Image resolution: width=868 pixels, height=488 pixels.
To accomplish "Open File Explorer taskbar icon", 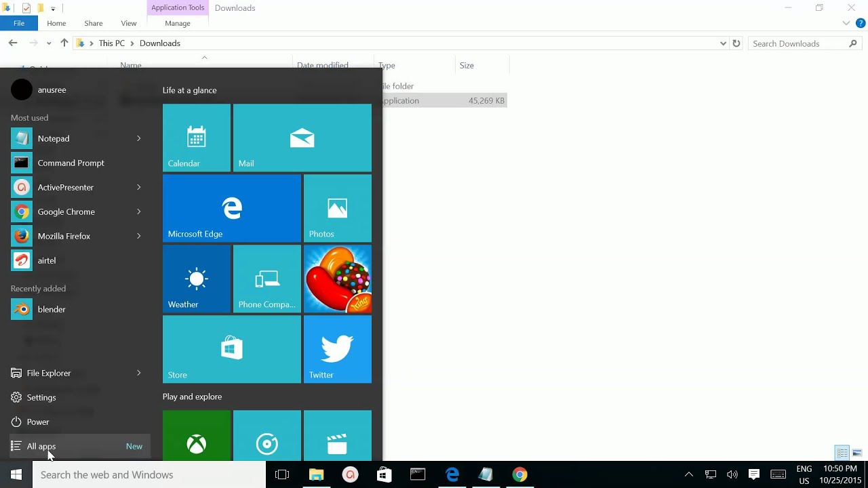I will click(x=316, y=474).
